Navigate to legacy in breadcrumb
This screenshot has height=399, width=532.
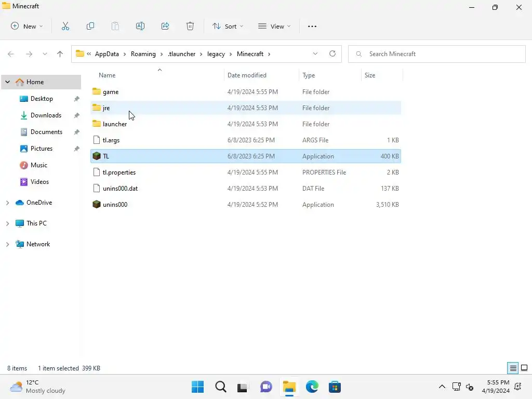click(216, 54)
